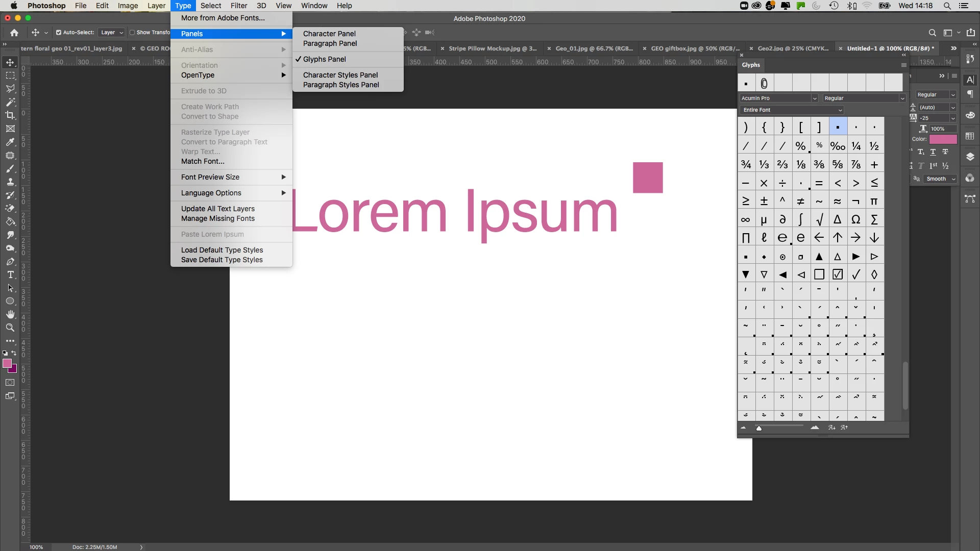980x551 pixels.
Task: Click Character Panel menu entry
Action: point(329,34)
